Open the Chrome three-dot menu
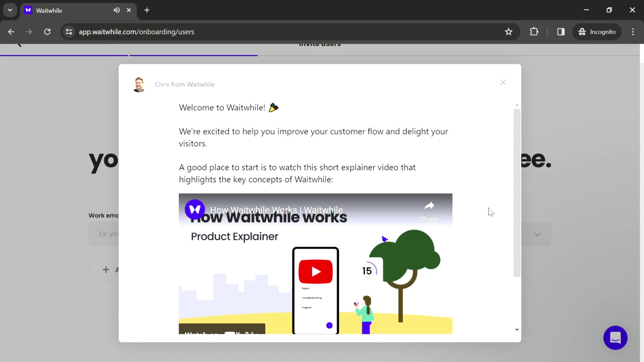The width and height of the screenshot is (644, 362). pos(633,32)
